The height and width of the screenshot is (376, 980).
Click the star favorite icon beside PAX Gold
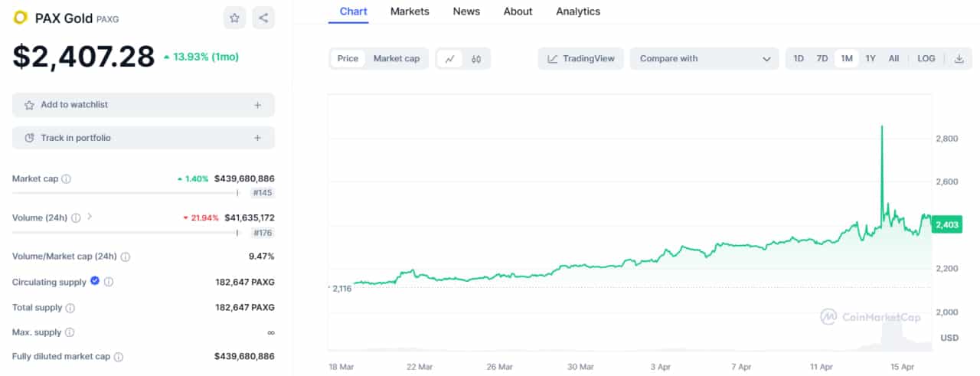pos(235,18)
